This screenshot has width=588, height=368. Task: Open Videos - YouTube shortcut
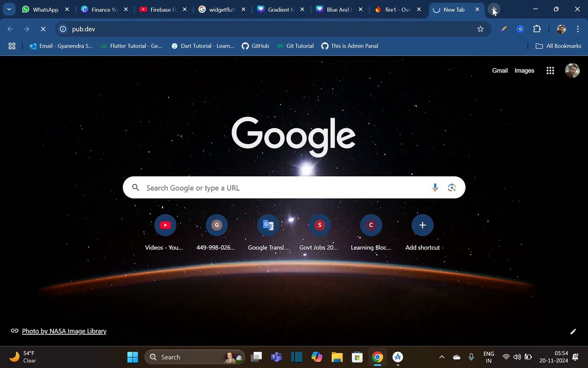coord(165,232)
